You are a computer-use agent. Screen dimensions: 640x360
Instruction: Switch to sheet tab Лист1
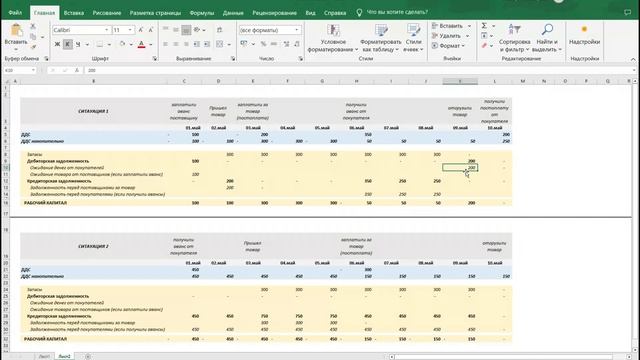[x=44, y=356]
